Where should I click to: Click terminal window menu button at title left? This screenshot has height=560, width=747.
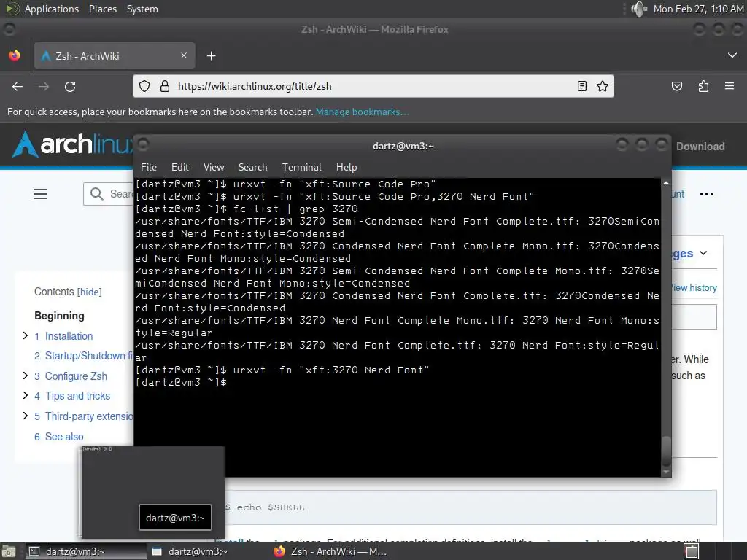coord(144,144)
